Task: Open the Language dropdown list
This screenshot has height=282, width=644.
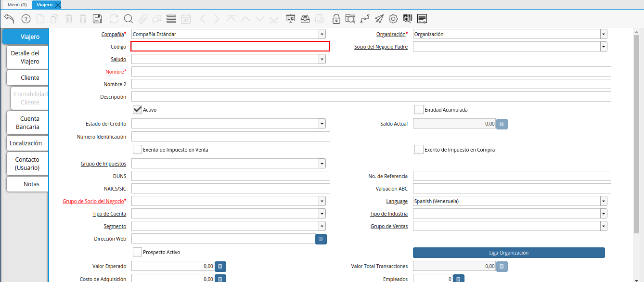Action: coord(603,201)
